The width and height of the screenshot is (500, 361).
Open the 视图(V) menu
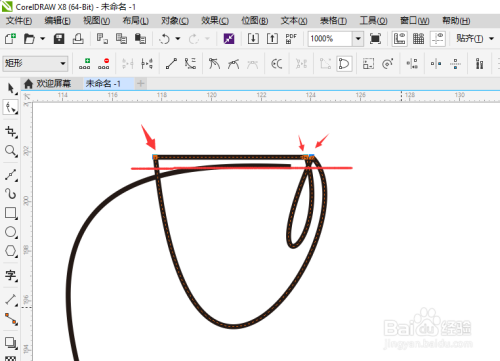point(96,21)
